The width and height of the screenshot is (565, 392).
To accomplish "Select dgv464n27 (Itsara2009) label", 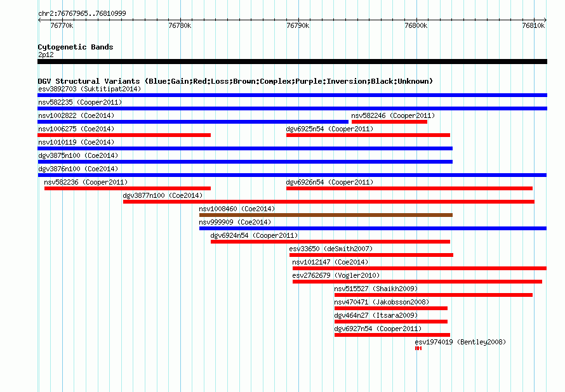I will click(x=376, y=315).
